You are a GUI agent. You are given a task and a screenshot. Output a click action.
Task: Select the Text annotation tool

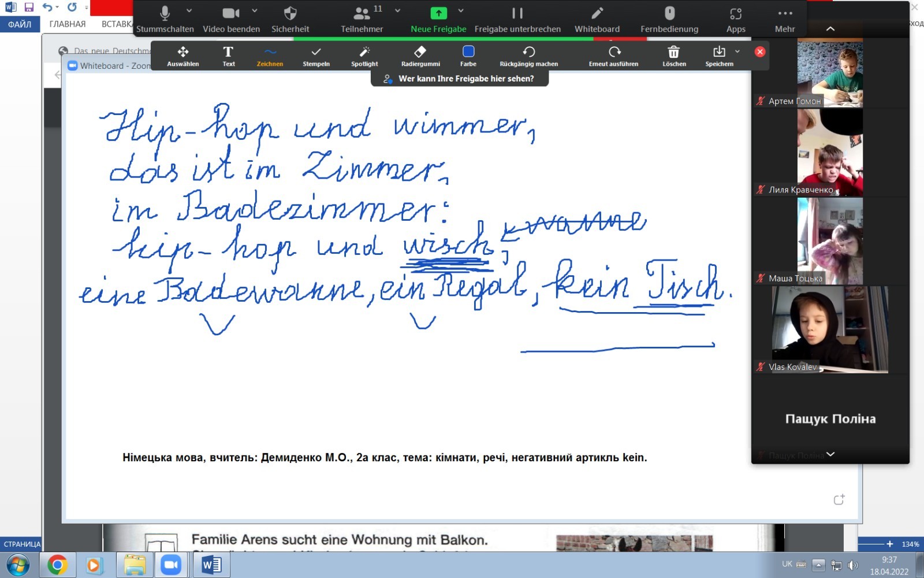(x=228, y=56)
